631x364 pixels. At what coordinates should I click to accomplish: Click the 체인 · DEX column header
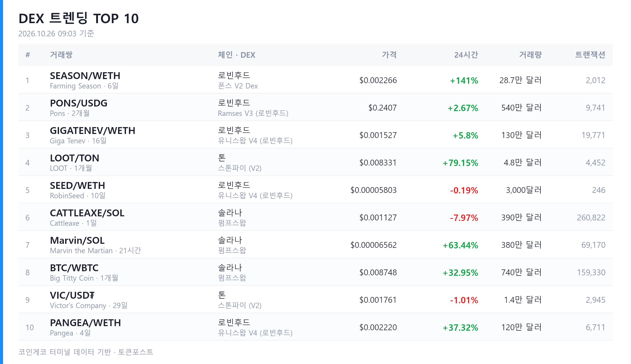click(x=237, y=55)
